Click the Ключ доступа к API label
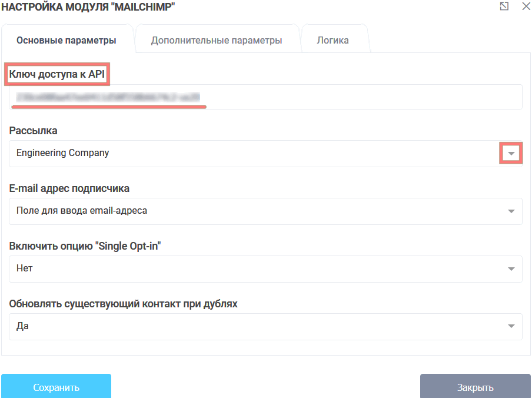This screenshot has width=532, height=398. [x=56, y=75]
